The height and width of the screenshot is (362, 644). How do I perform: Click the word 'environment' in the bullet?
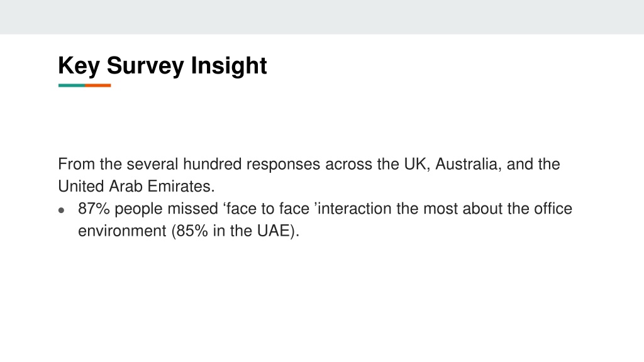122,231
